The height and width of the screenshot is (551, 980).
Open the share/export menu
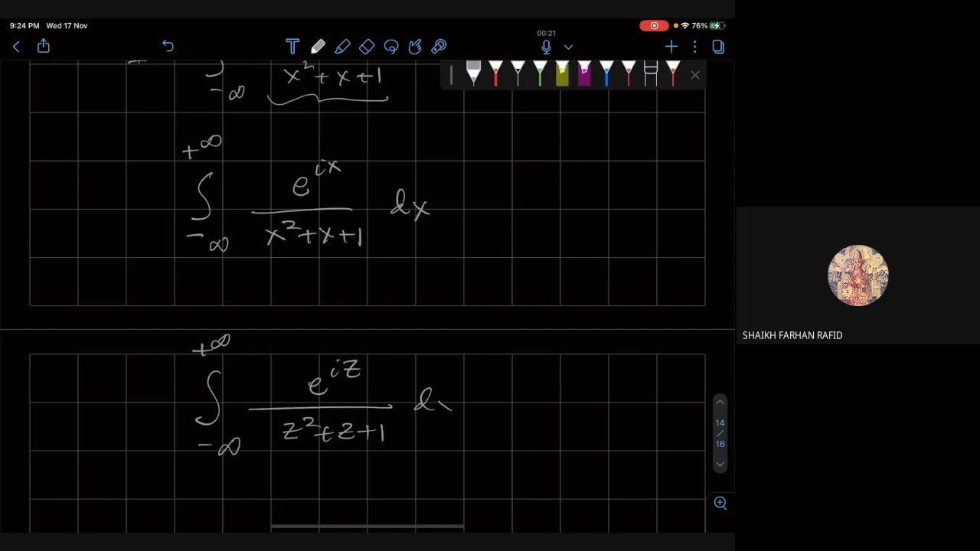click(44, 46)
